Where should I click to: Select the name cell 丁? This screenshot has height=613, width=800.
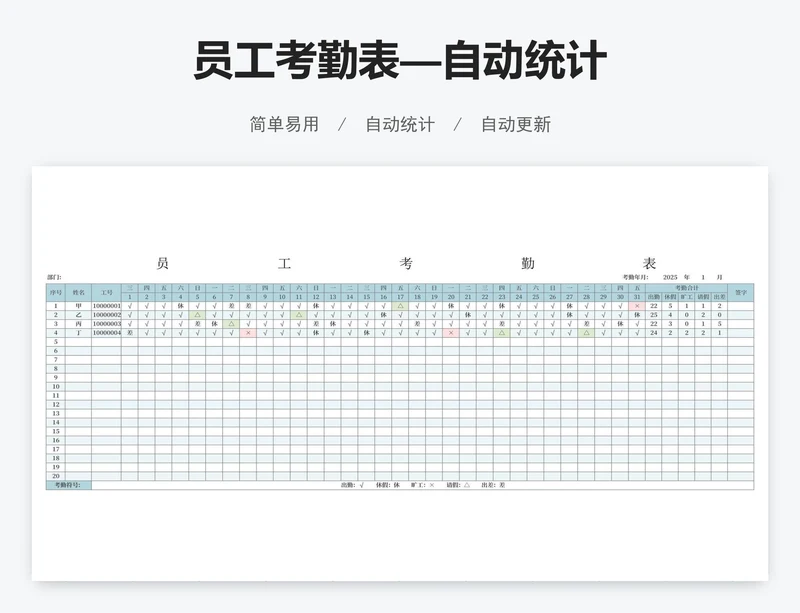[x=79, y=333]
